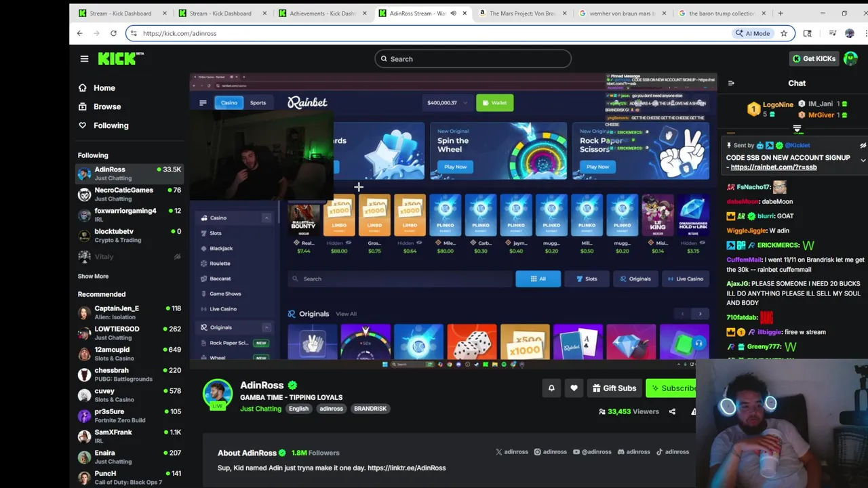Open rainbet.com link in pinned message
Screen dimensions: 868x488
point(774,167)
